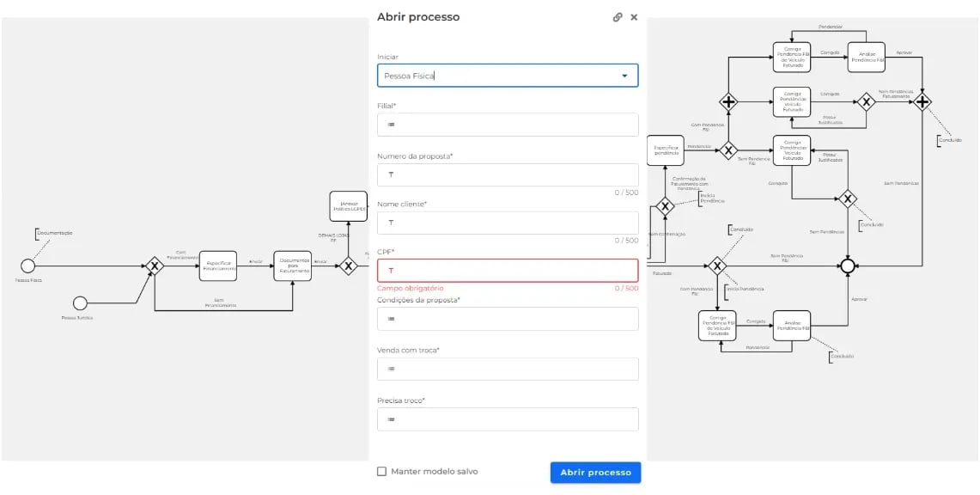Expand the Iniciar dropdown arrow

pos(624,76)
